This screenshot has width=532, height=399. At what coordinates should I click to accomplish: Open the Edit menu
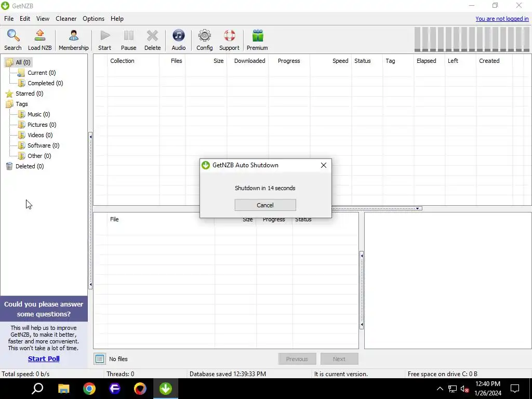25,19
